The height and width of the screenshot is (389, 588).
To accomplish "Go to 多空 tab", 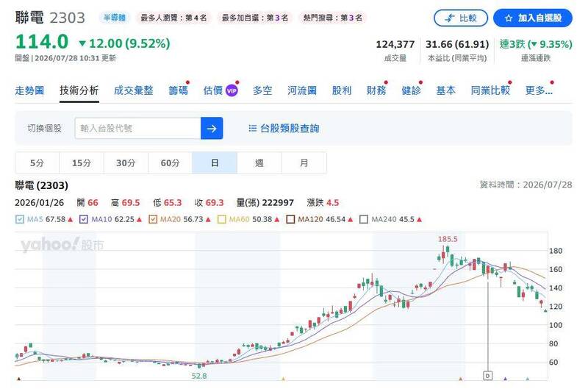I will pos(262,90).
